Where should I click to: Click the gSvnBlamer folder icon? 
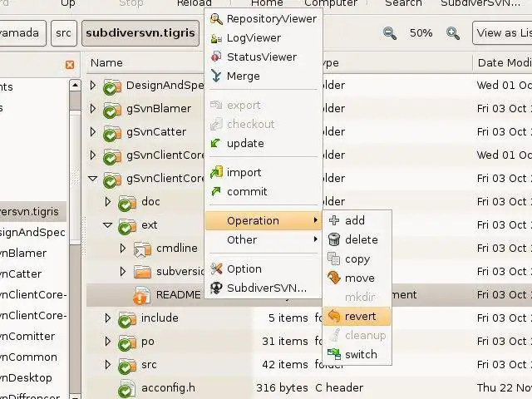click(x=112, y=110)
